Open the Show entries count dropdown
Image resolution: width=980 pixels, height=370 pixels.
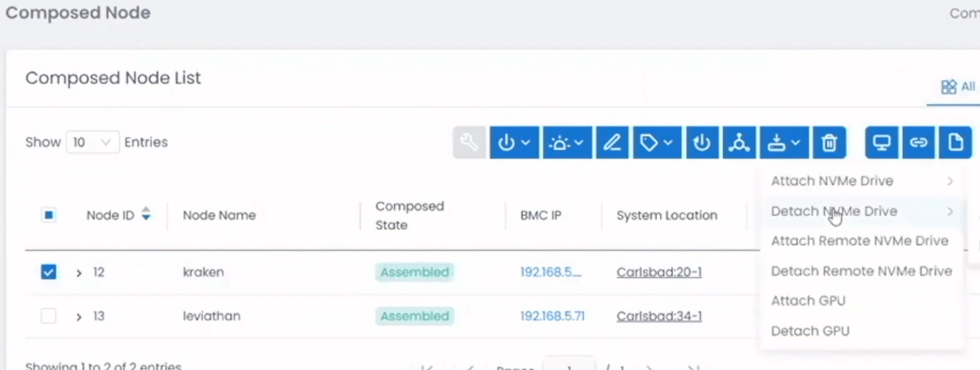coord(93,142)
